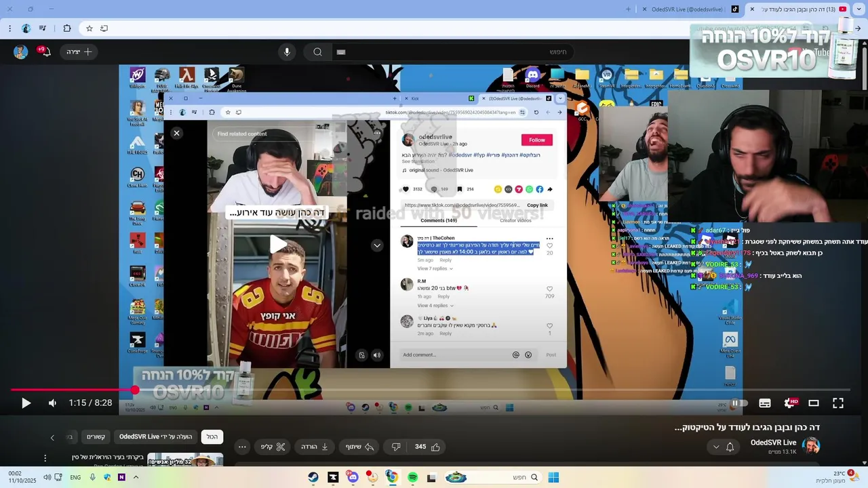868x488 pixels.
Task: Click the icon next to bookmark star
Action: 104,28
